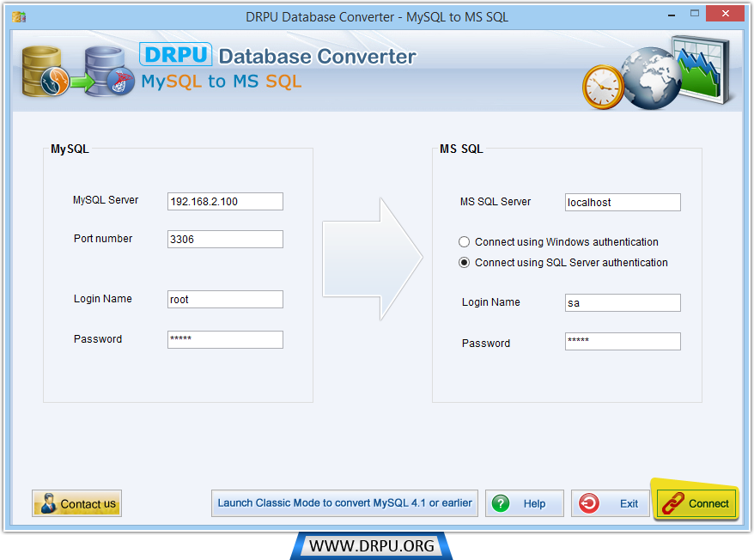754x560 pixels.
Task: Visit the WWW.DRPU.ORG website link
Action: (x=371, y=546)
